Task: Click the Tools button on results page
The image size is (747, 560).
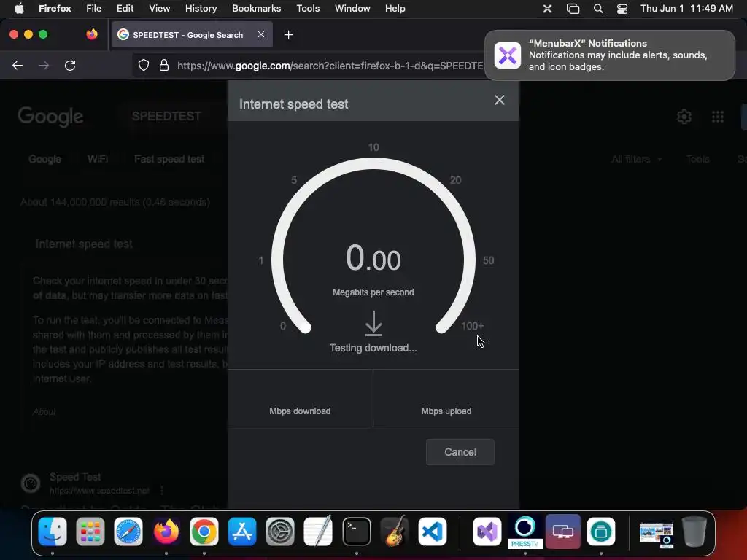Action: click(x=697, y=159)
